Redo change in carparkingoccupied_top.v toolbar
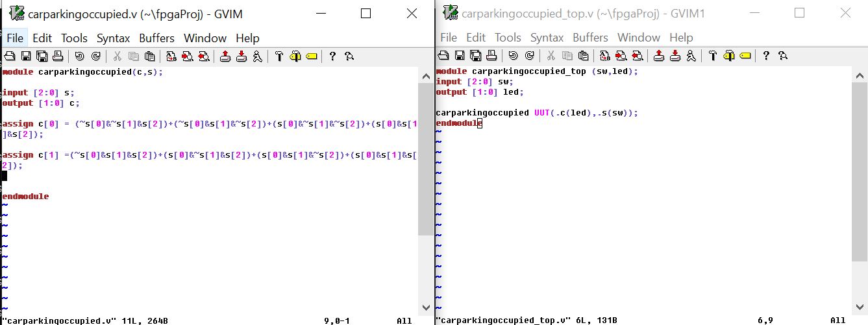Screen dimensions: 868x325 (x=529, y=56)
